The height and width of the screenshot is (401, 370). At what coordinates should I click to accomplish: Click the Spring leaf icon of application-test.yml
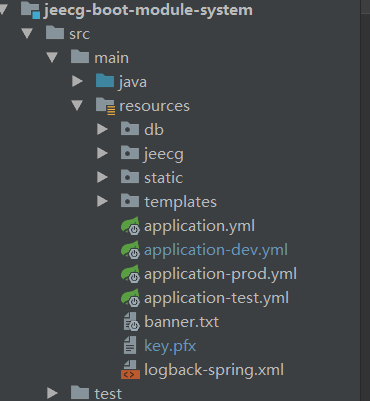click(x=130, y=298)
